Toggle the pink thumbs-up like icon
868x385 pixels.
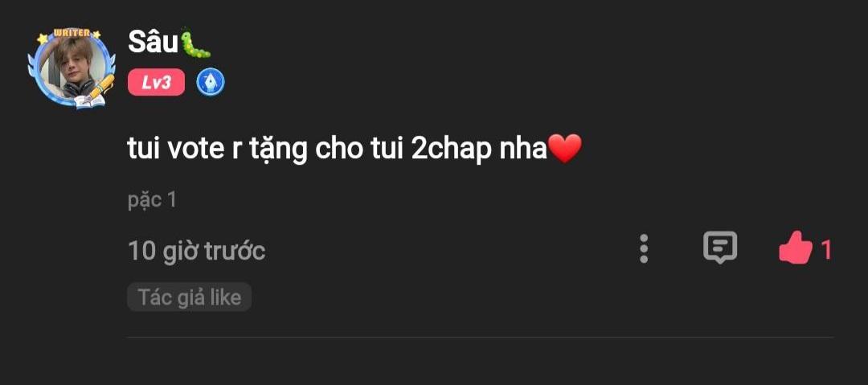coord(795,248)
